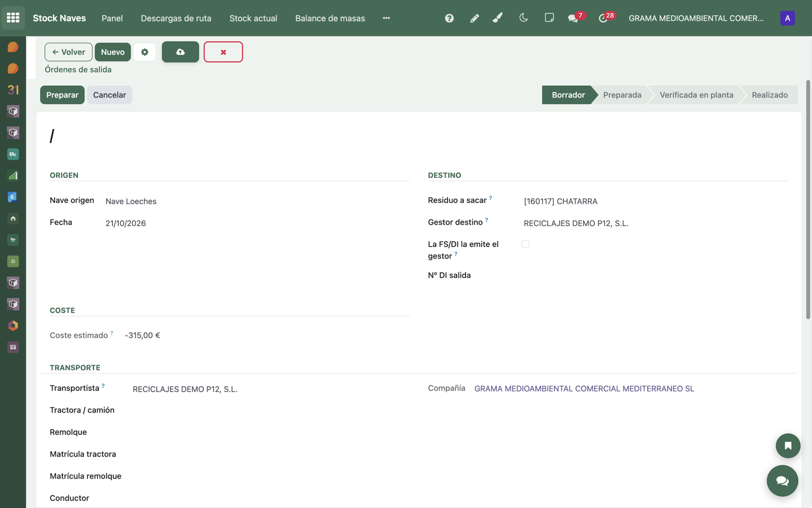Open the apps grid menu
The image size is (812, 508).
click(x=13, y=18)
